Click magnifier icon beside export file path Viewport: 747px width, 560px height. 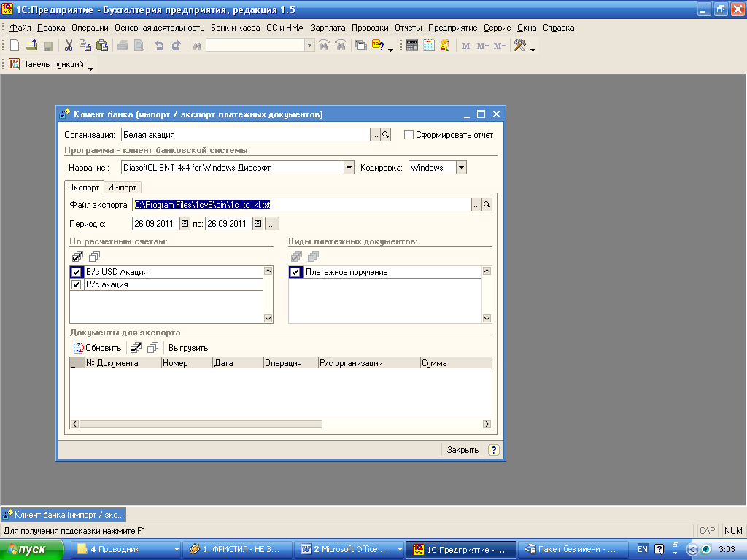click(487, 205)
